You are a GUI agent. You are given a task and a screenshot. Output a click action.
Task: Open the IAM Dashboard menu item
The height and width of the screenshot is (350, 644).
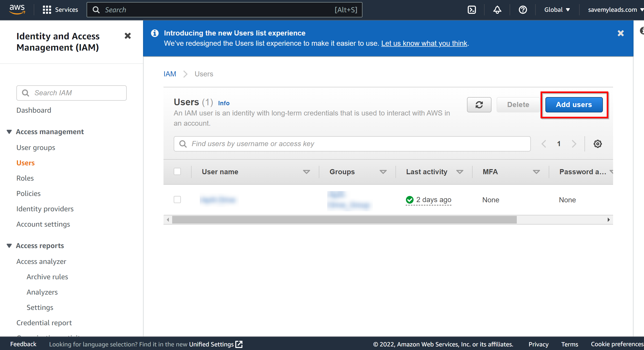[34, 110]
